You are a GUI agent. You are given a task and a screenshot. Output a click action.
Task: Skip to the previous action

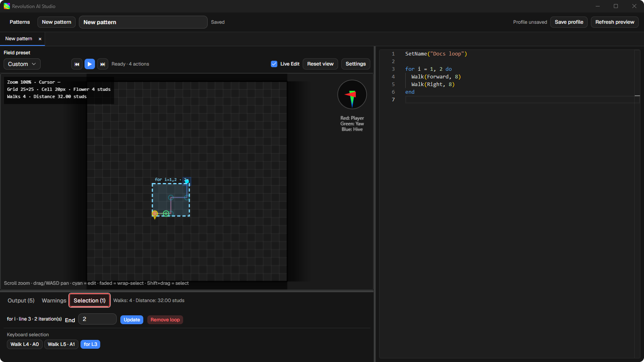[77, 64]
